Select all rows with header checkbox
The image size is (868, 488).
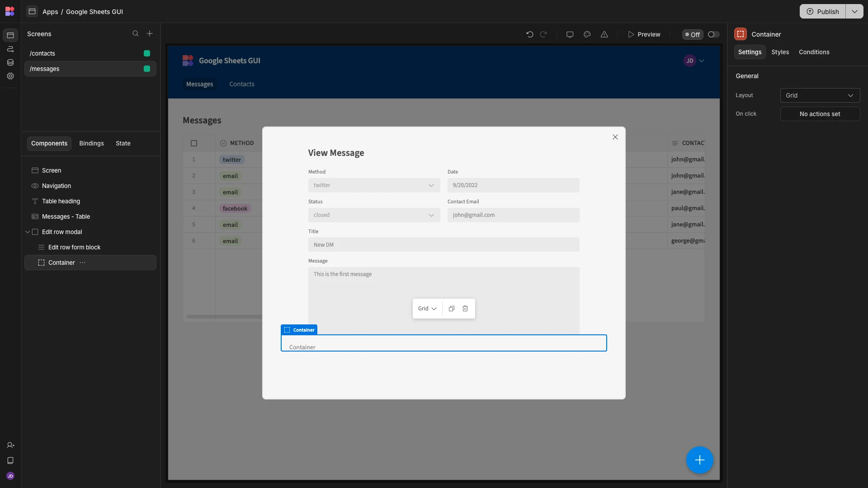pos(194,143)
